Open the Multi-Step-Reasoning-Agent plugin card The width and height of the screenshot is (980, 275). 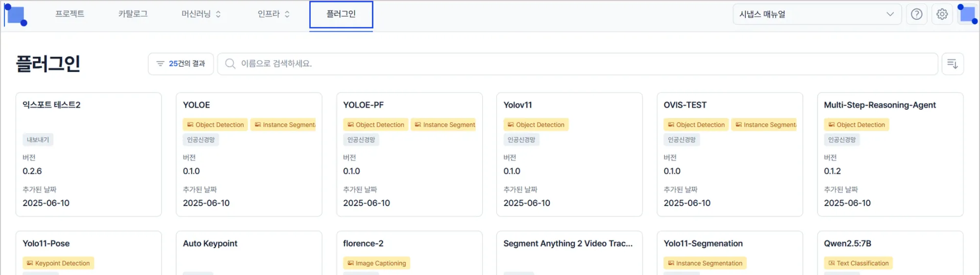point(890,154)
